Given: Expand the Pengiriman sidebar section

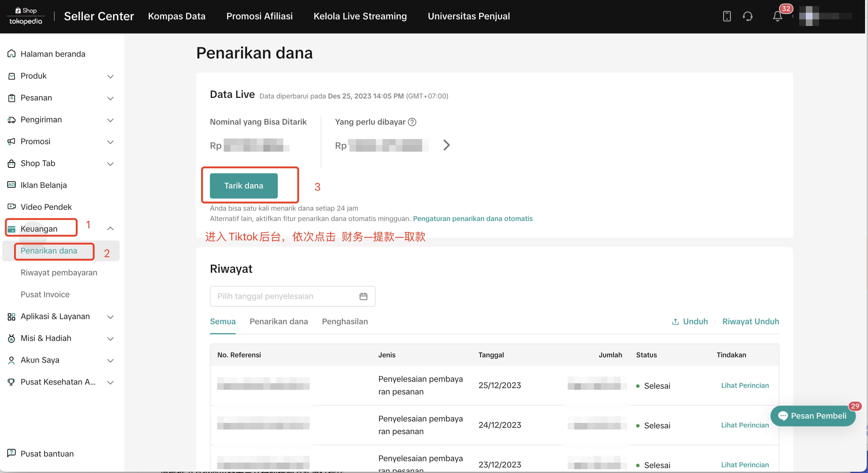Looking at the screenshot, I should 110,120.
